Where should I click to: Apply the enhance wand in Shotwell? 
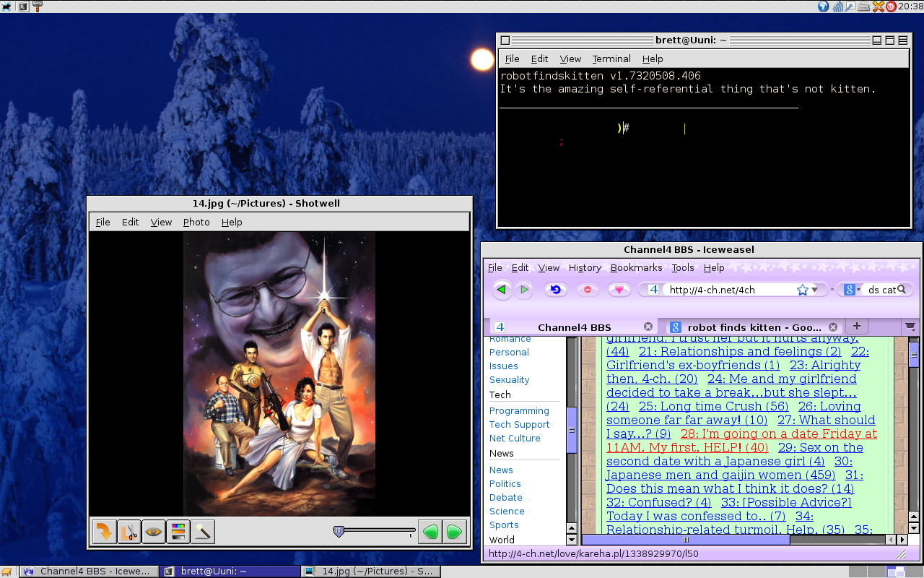point(203,532)
